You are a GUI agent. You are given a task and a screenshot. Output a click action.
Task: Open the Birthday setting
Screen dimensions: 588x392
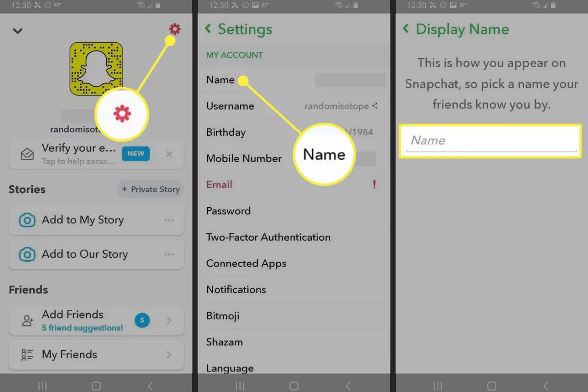(x=294, y=132)
